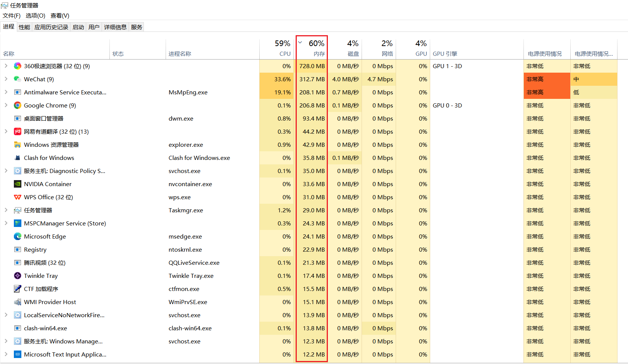Viewport: 628px width, 364px height.
Task: Expand the Antimalware Service Executable row
Action: [x=6, y=92]
